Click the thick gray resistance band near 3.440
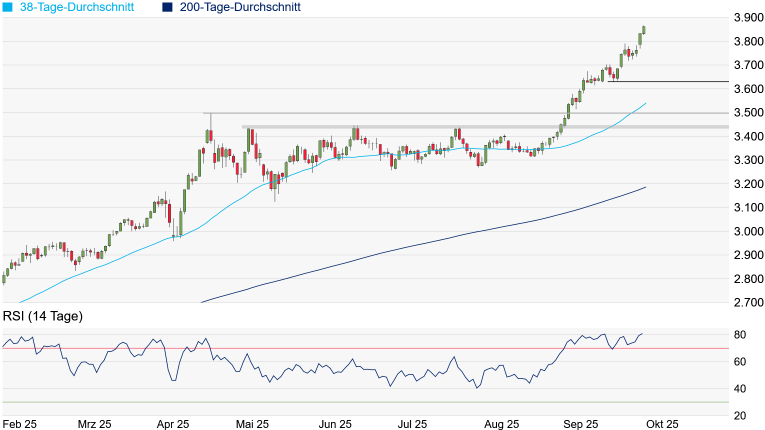 coord(485,127)
